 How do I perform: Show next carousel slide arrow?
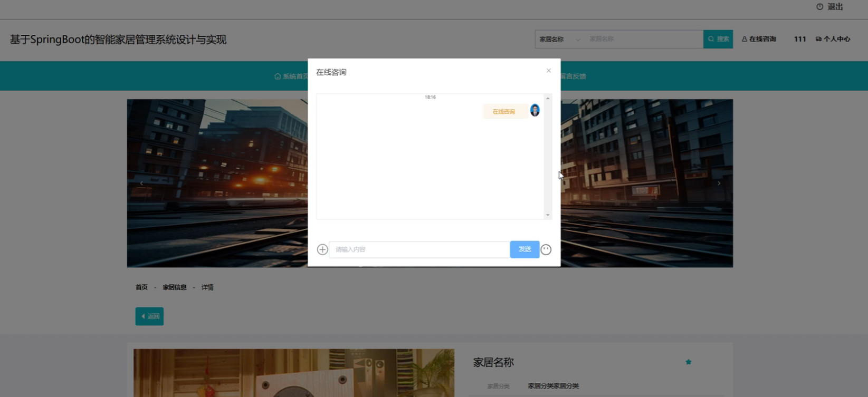719,183
